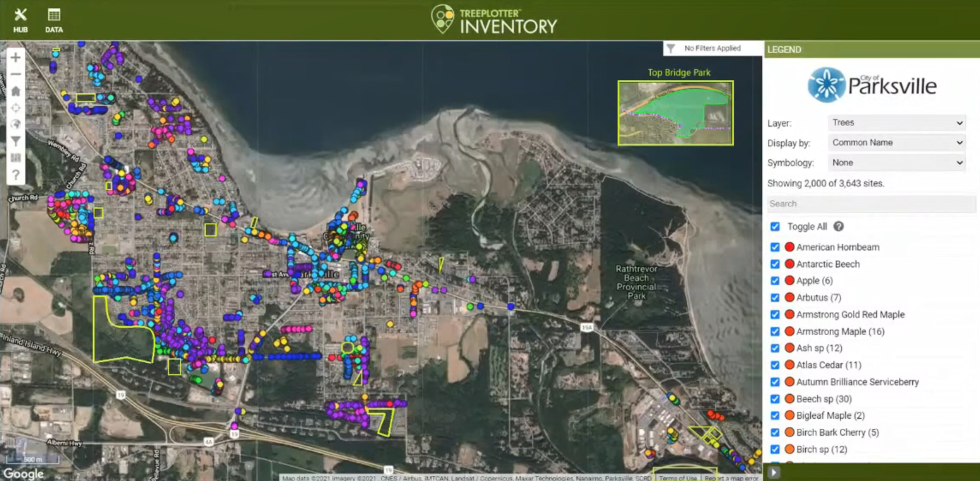Uncheck the Armstrong Maple (16) checkbox
The image size is (980, 481).
(775, 331)
